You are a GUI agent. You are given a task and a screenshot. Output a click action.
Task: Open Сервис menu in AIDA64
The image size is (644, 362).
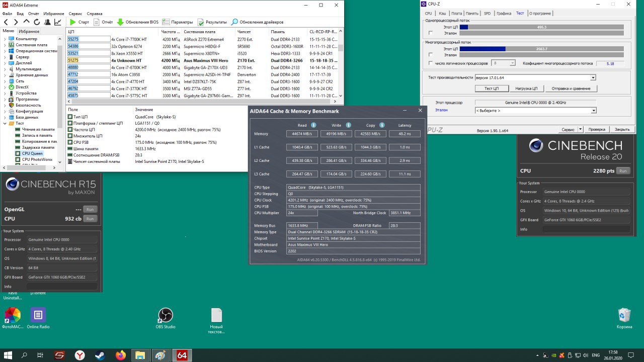[x=75, y=14]
